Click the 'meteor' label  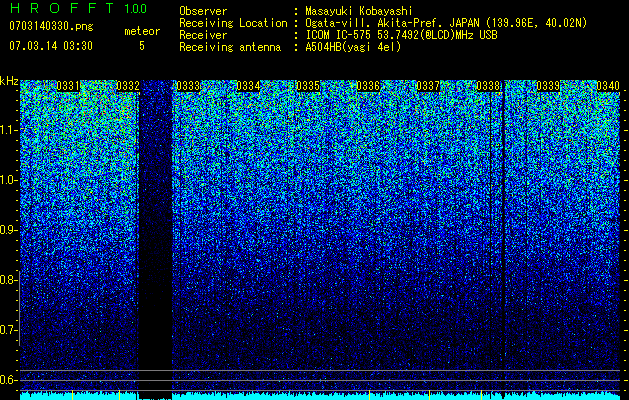(142, 31)
